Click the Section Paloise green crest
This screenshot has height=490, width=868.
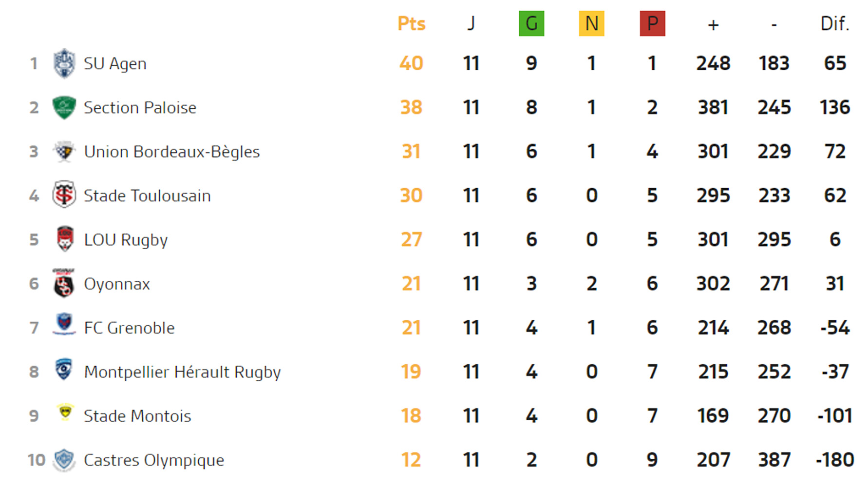[x=64, y=107]
